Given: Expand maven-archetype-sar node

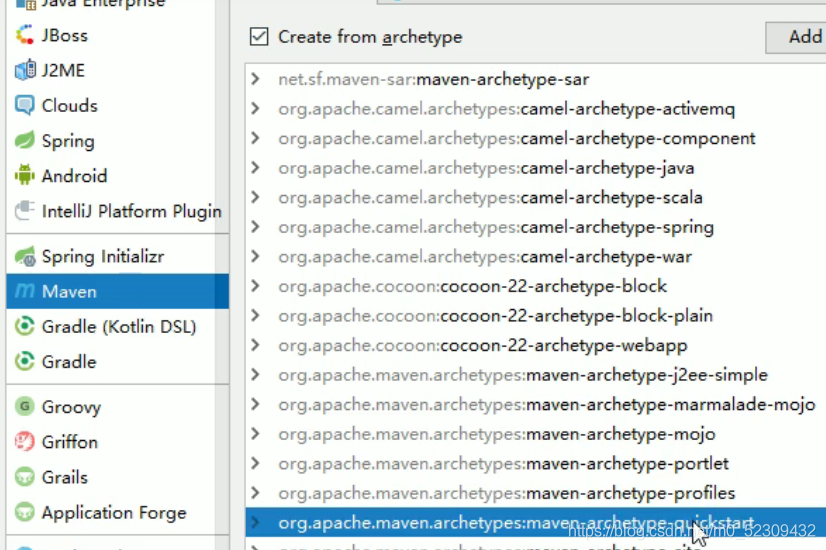Looking at the screenshot, I should coord(255,79).
